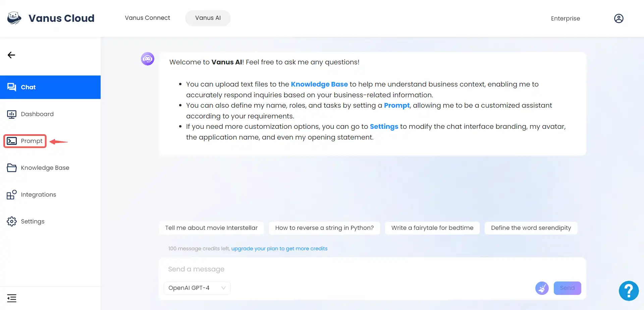The image size is (644, 310).
Task: Open the Chat menu item
Action: (x=50, y=87)
